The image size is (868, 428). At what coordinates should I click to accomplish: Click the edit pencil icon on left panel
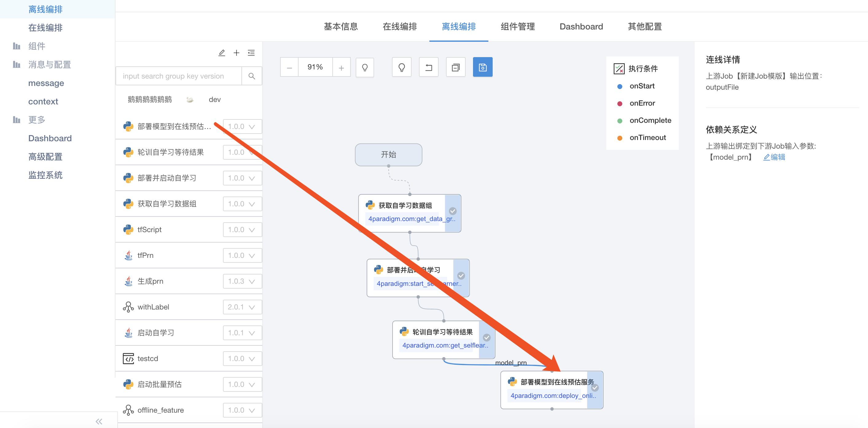coord(221,53)
